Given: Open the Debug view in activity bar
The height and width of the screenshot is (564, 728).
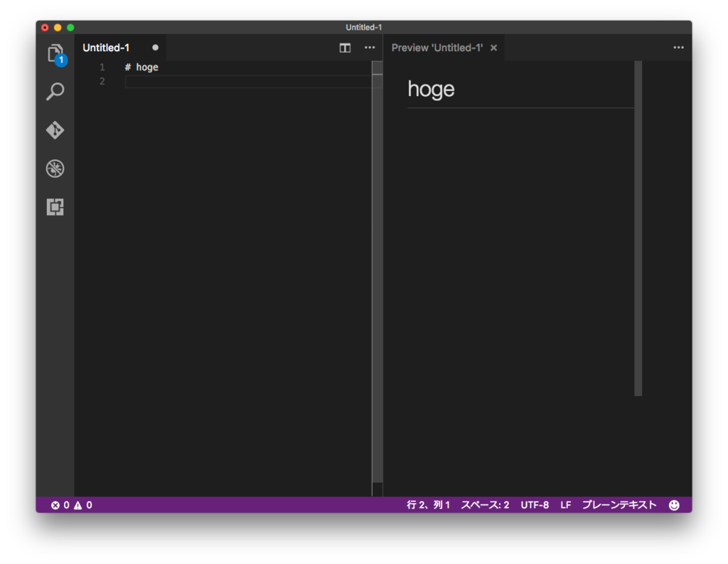Looking at the screenshot, I should click(55, 169).
